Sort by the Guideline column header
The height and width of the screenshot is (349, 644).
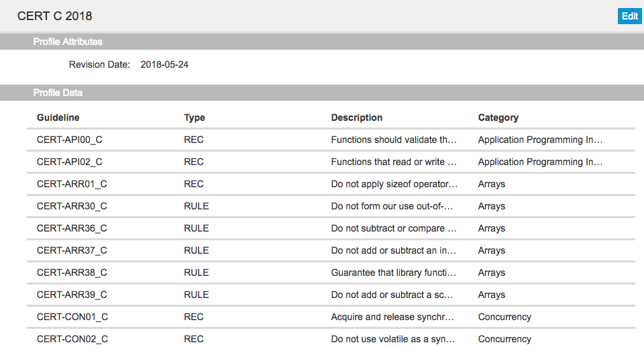[x=58, y=117]
